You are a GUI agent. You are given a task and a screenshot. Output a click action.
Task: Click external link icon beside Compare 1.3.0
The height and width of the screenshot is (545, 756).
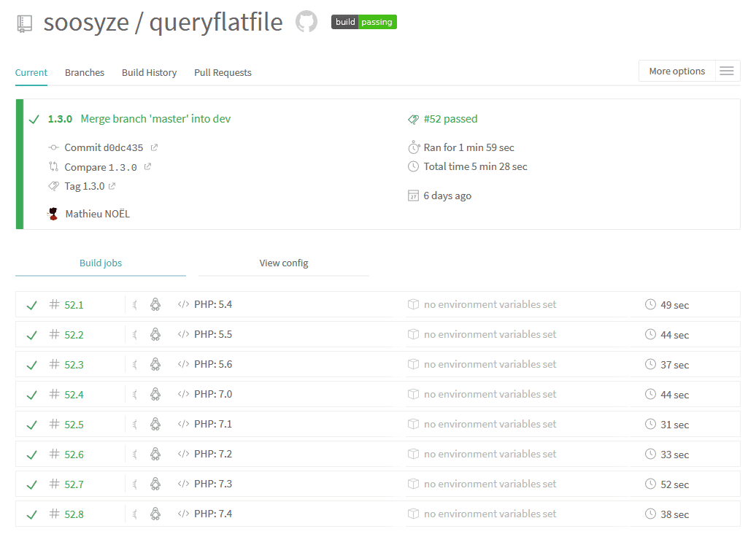(147, 166)
